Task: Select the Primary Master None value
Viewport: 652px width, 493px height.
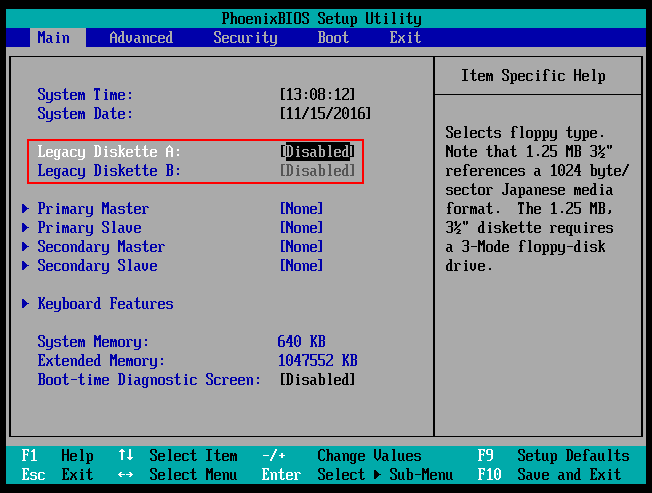Action: click(x=301, y=209)
